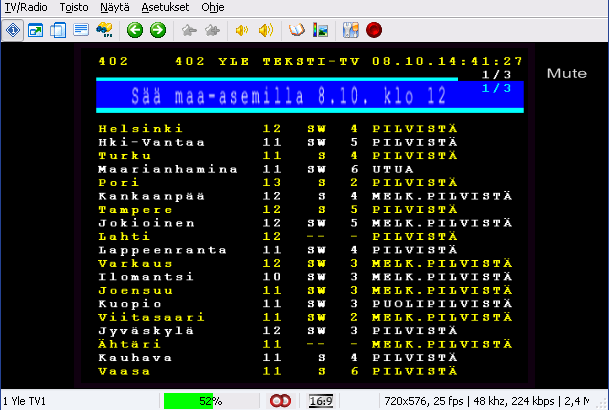Click the overlapping pages toolbar icon

click(x=58, y=30)
